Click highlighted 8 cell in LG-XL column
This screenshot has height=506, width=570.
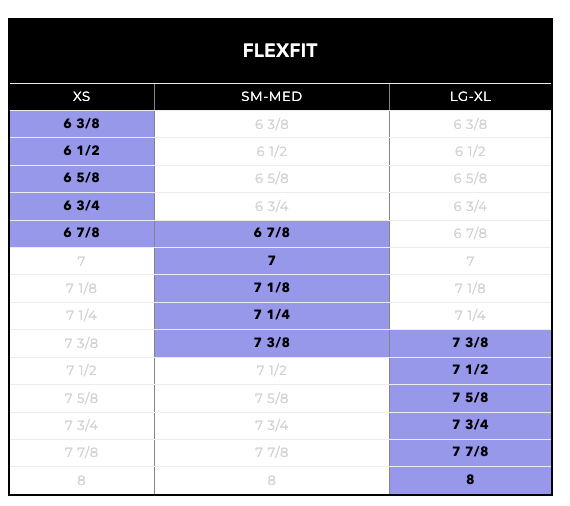tap(470, 480)
